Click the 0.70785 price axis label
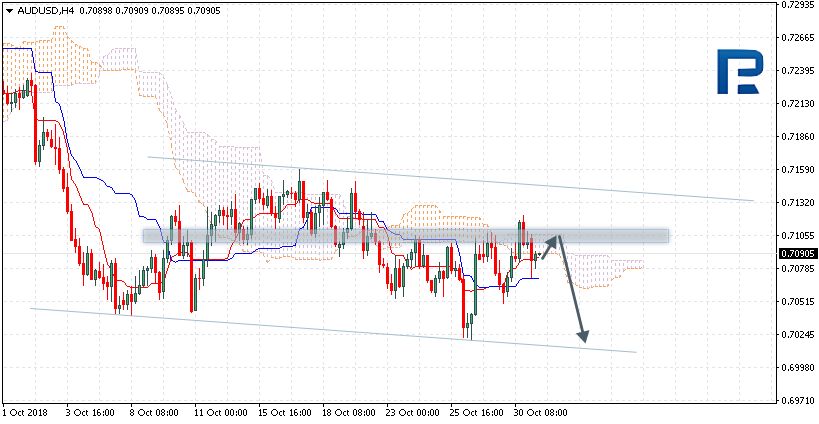The height and width of the screenshot is (424, 819). pos(797,269)
